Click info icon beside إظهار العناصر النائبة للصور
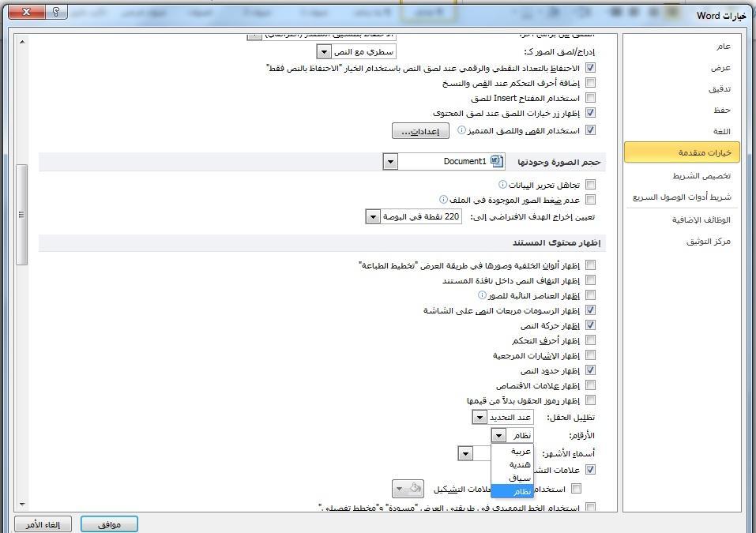The width and height of the screenshot is (756, 533). coord(482,295)
